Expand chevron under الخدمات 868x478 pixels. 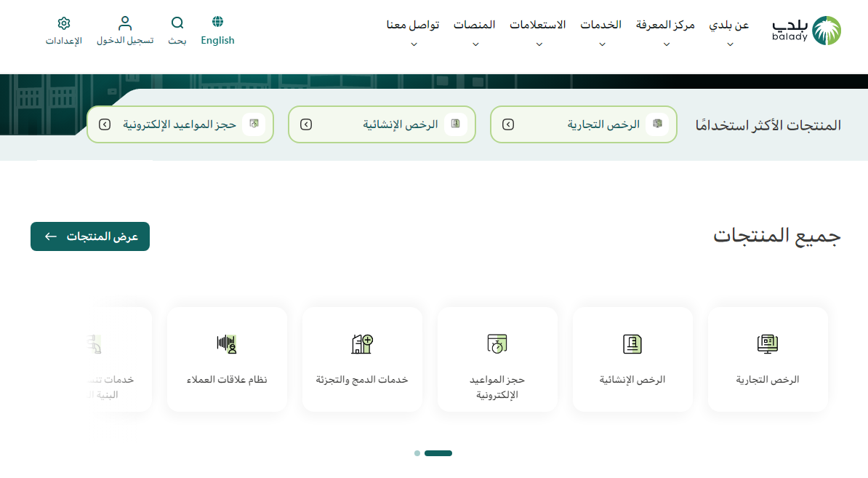[x=602, y=44]
